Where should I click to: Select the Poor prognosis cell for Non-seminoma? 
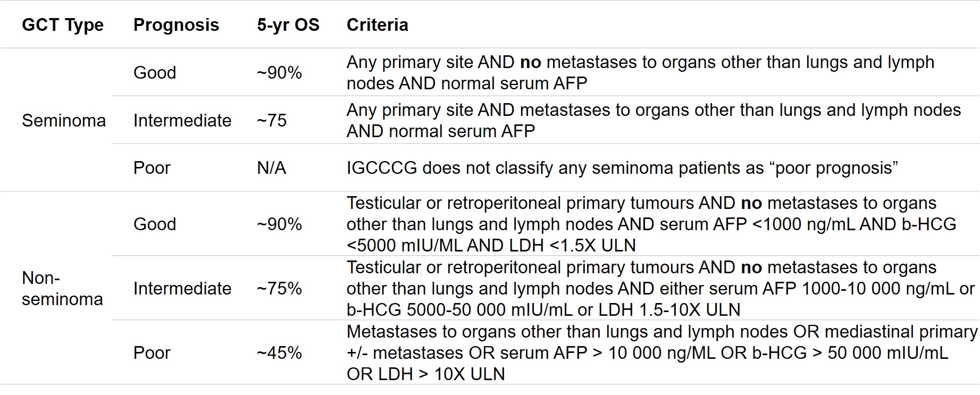152,353
